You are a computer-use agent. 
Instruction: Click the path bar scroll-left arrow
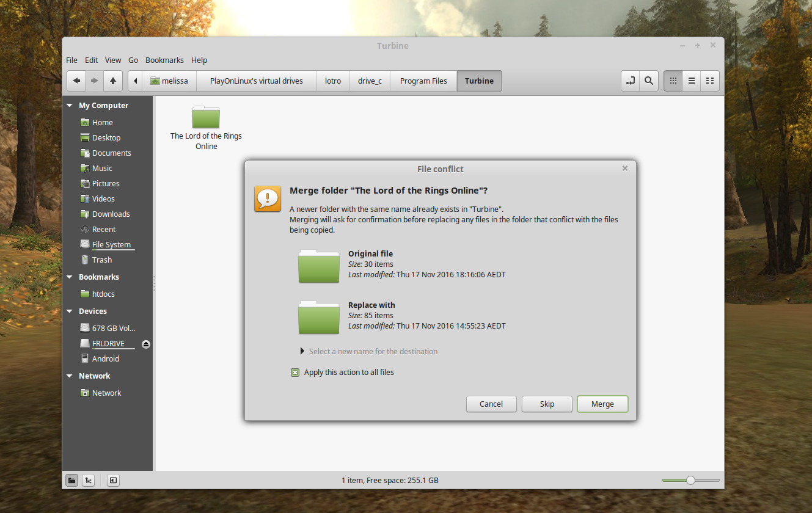(135, 81)
